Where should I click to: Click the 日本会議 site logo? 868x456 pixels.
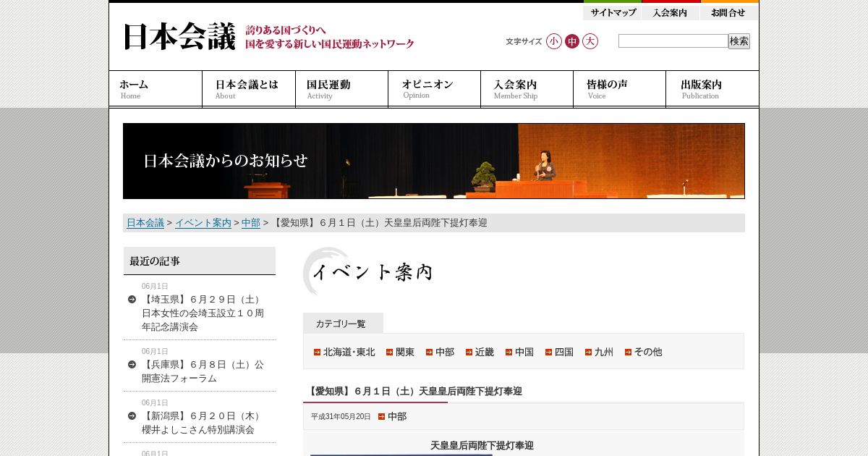[x=179, y=37]
